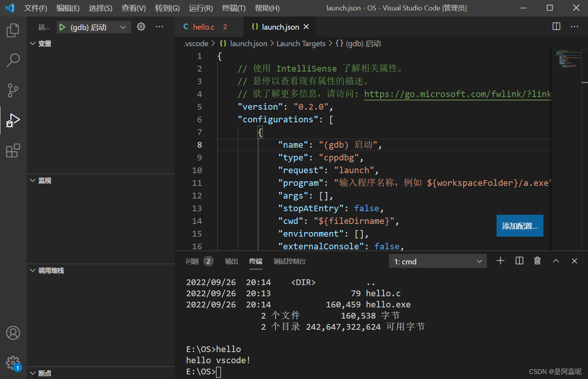This screenshot has height=379, width=588.
Task: Open the 文件(F) menu
Action: (x=36, y=8)
